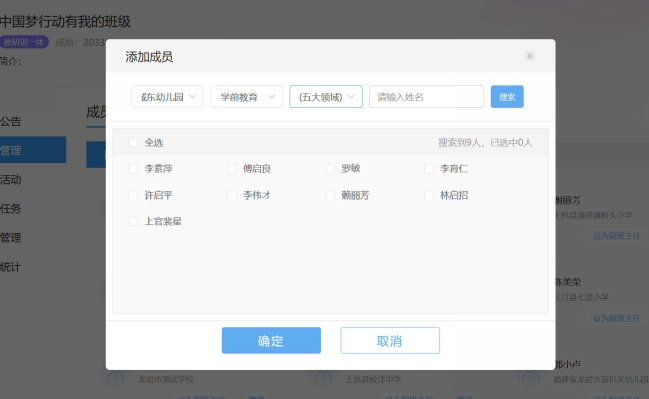
Task: Tick the 全选 select-all checkbox
Action: [133, 142]
